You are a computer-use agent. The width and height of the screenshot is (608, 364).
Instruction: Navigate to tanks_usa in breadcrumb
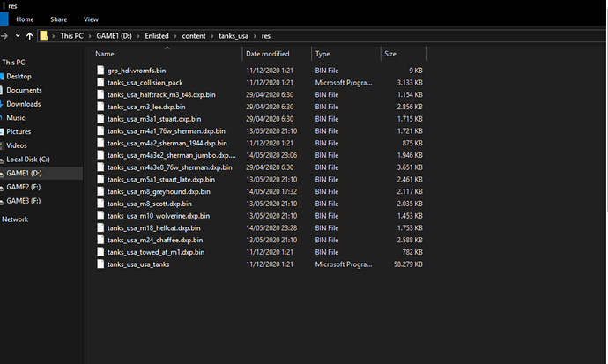pyautogui.click(x=234, y=36)
